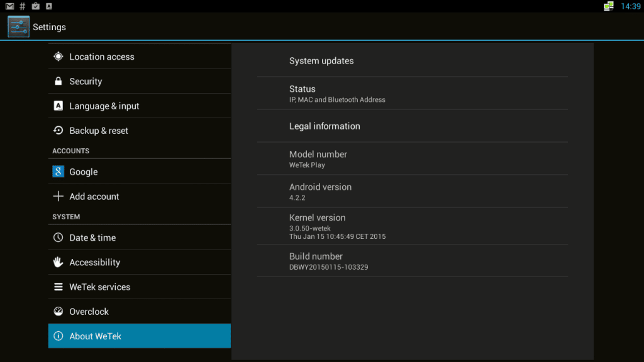Click the network status icon near clock
The width and height of the screenshot is (644, 362).
point(608,6)
